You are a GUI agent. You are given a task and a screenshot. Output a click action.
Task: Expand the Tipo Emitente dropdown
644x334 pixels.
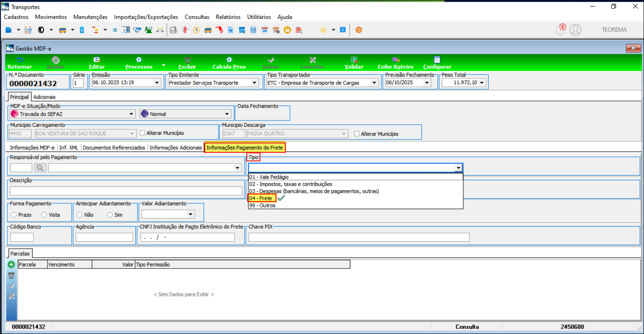click(x=255, y=83)
